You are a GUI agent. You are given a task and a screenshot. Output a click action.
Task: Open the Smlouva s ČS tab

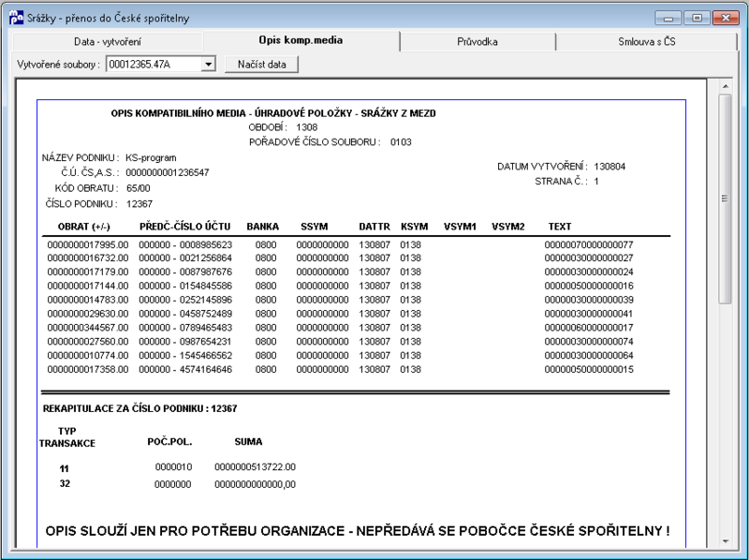point(647,41)
